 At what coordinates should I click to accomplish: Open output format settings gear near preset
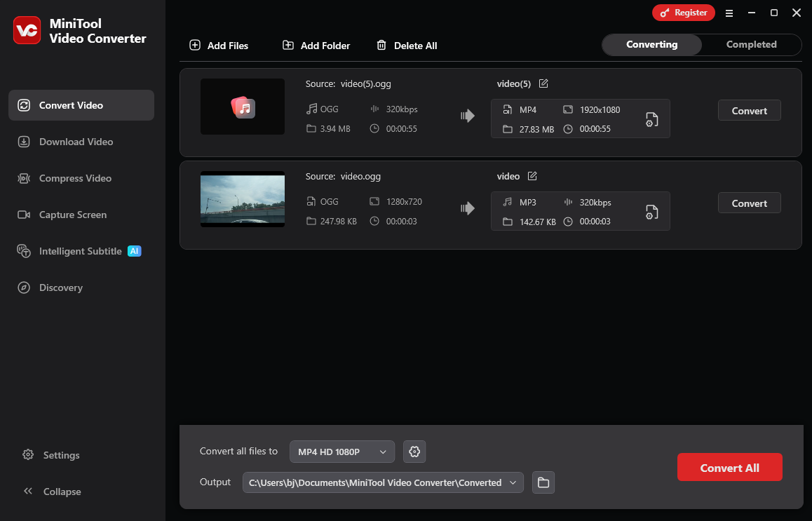(414, 452)
